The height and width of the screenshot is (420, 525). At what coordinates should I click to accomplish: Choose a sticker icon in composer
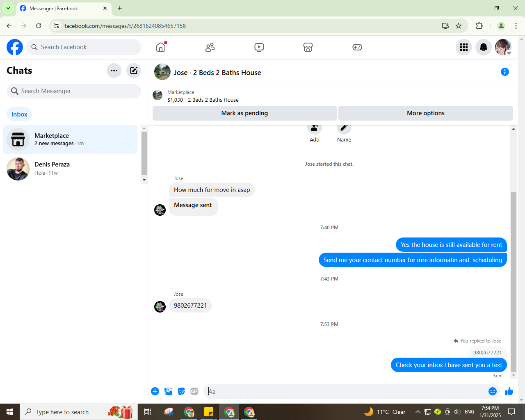(181, 391)
